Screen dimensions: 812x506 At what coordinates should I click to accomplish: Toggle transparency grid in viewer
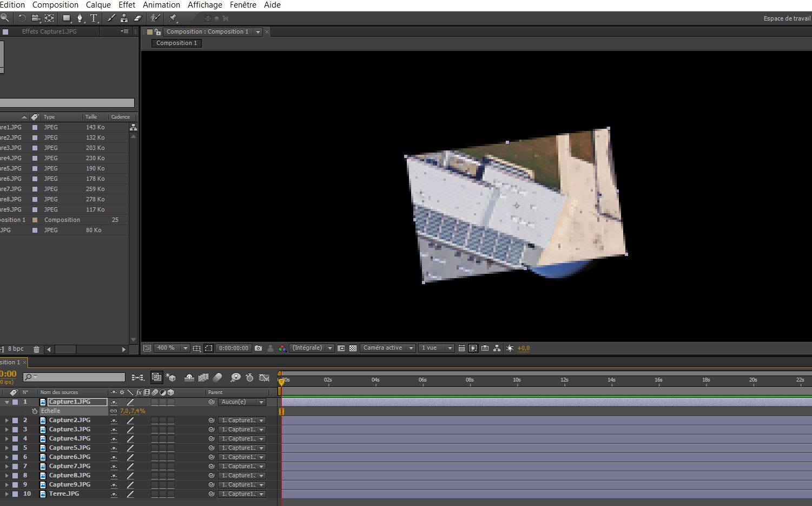pyautogui.click(x=353, y=348)
